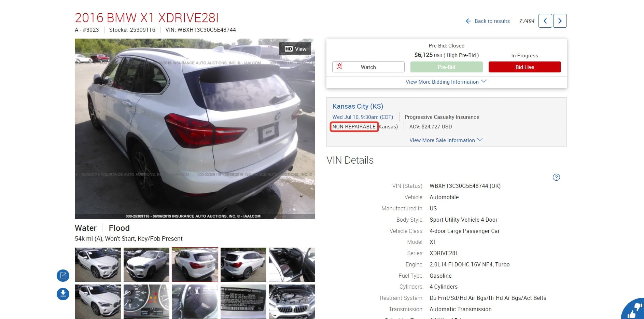This screenshot has width=644, height=319.
Task: Open the Kansas City (KS) branch link
Action: (x=358, y=106)
